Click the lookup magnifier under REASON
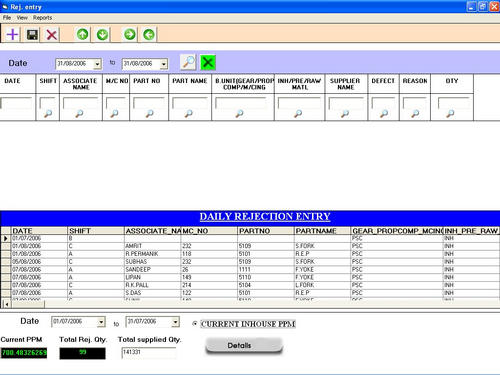Screen dimensions: 500x375 415,114
